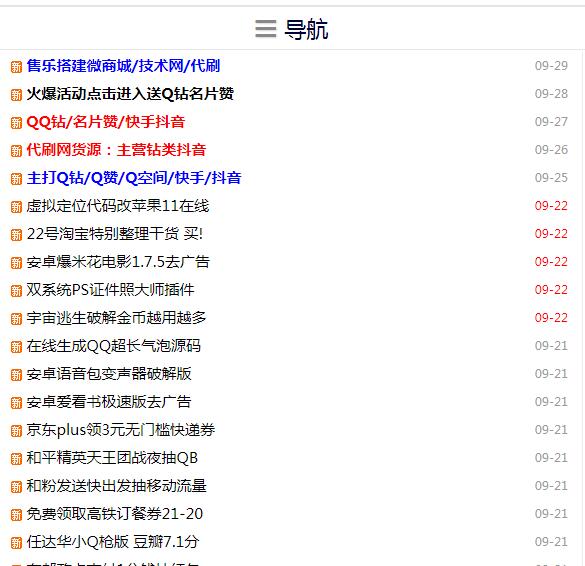Click the new-post icon beside 任达华小Q枪版
Image resolution: width=585 pixels, height=566 pixels.
click(16, 543)
